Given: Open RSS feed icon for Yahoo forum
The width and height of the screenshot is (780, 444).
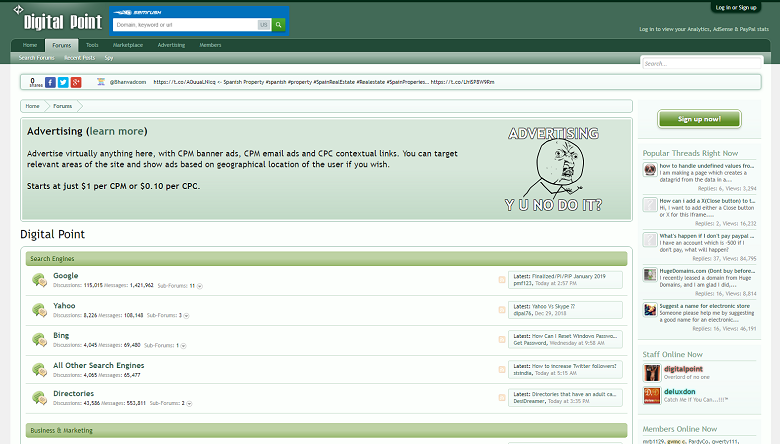Looking at the screenshot, I should (502, 310).
